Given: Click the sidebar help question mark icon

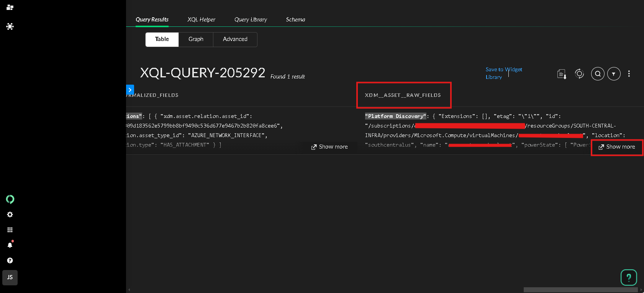Looking at the screenshot, I should click(10, 260).
